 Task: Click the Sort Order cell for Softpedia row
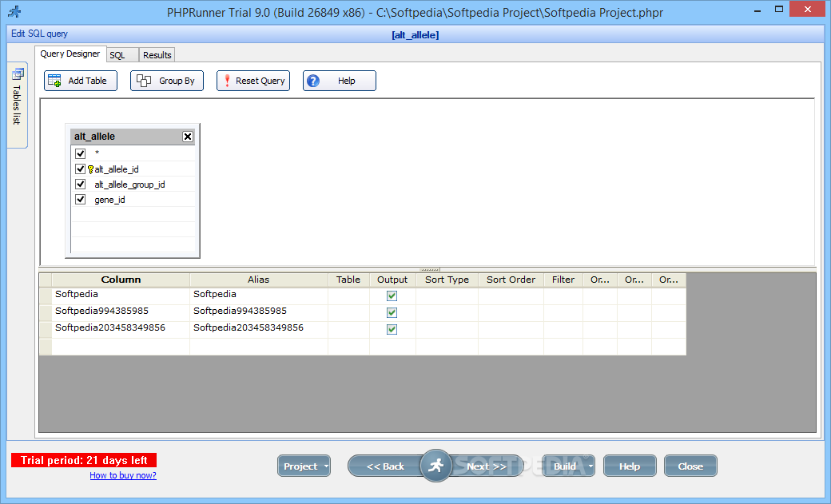click(x=511, y=296)
